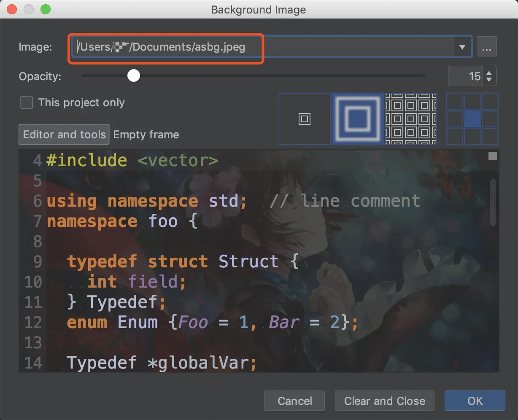Image resolution: width=518 pixels, height=420 pixels.
Task: Set anchor to the middle-right grid cell
Action: coord(490,119)
